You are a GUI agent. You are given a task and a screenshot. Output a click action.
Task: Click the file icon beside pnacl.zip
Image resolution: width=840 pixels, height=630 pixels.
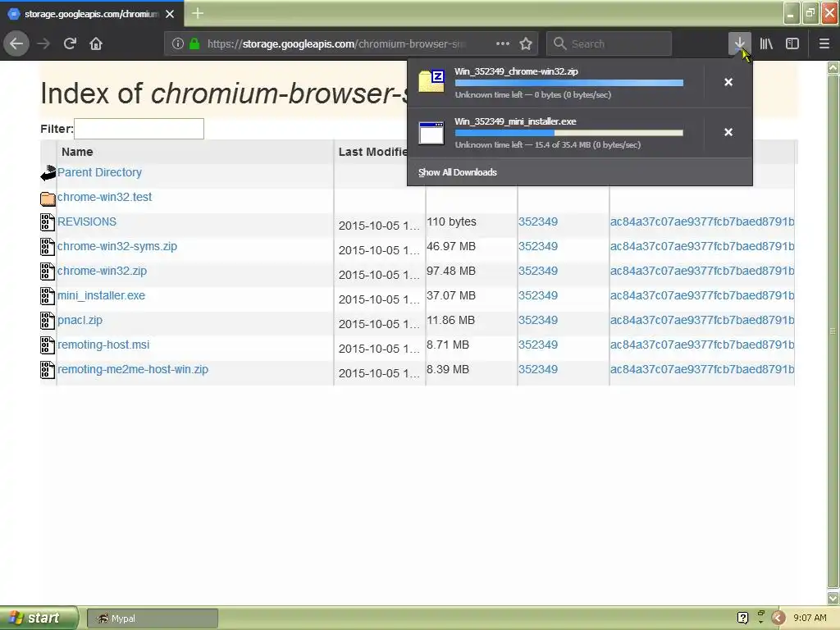click(48, 321)
